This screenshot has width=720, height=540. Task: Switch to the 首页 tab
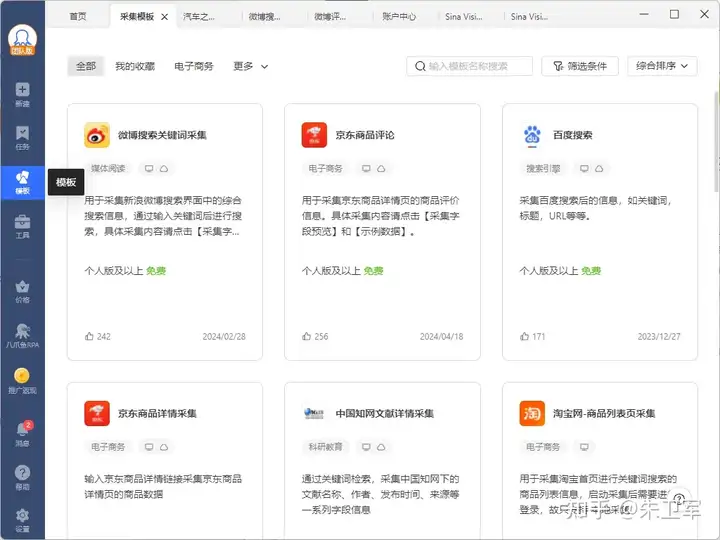78,17
